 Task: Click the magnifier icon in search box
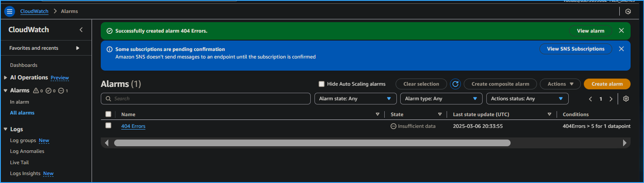109,99
